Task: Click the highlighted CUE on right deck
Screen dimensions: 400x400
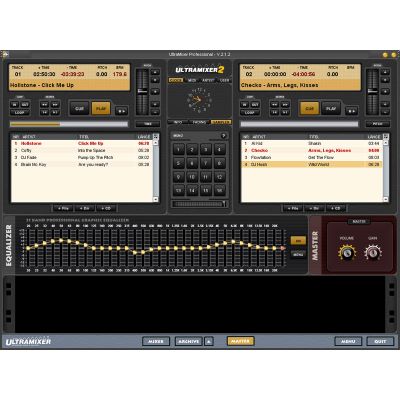Action: click(x=309, y=109)
